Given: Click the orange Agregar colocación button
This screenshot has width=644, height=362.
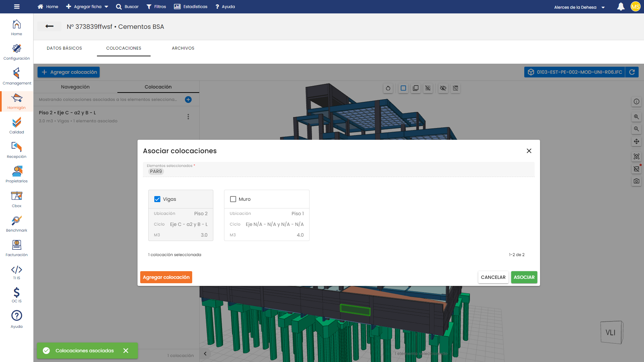Looking at the screenshot, I should pos(166,277).
